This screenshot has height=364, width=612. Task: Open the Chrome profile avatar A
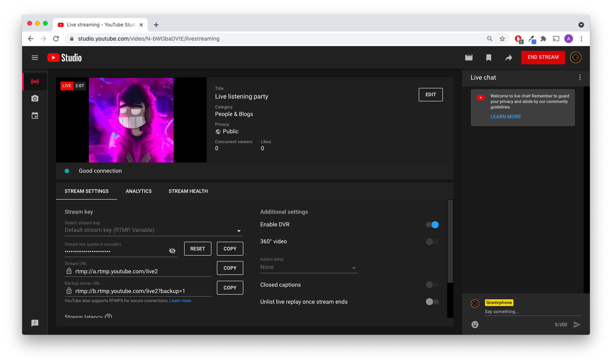pos(569,39)
